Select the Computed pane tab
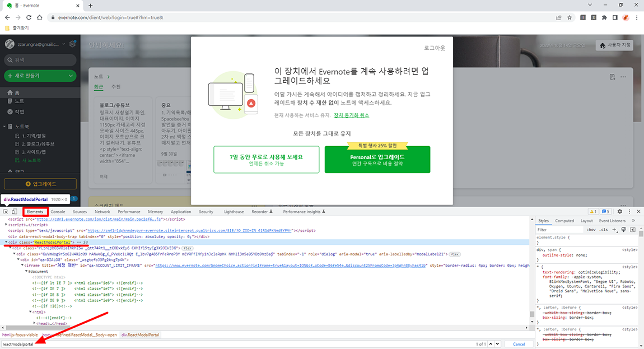644x349 pixels. [564, 221]
